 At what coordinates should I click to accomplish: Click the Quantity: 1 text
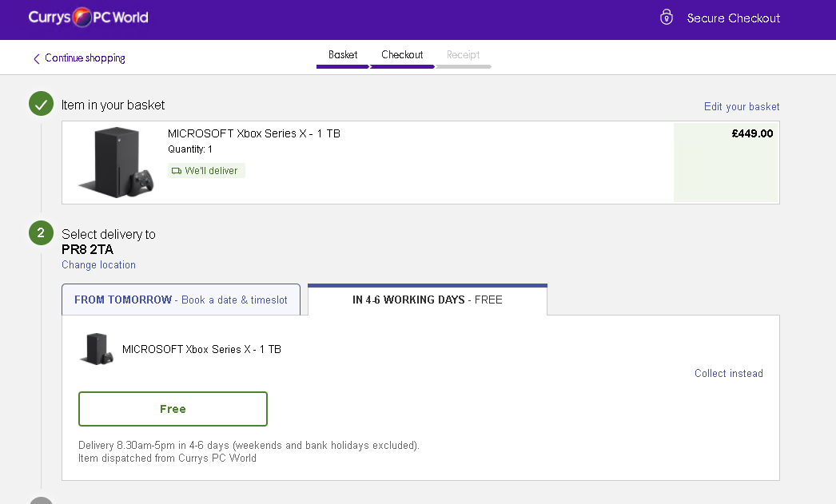189,149
